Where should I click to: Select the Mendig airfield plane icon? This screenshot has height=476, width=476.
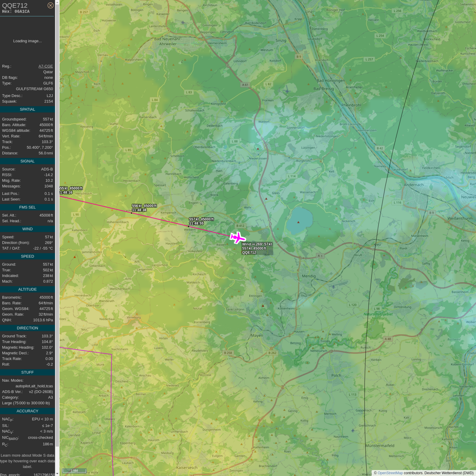point(334,287)
